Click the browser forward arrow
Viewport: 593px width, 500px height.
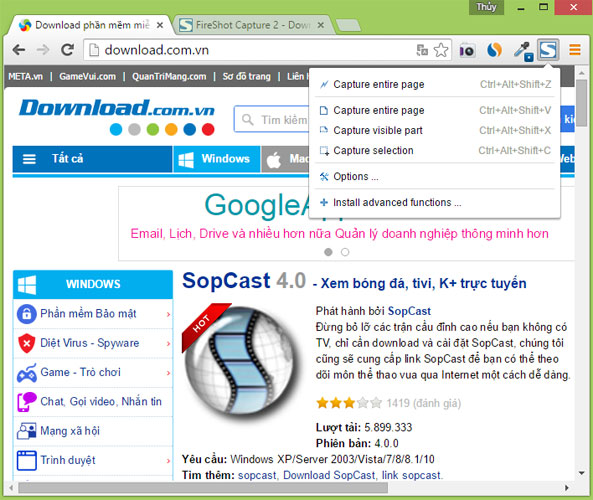point(43,50)
